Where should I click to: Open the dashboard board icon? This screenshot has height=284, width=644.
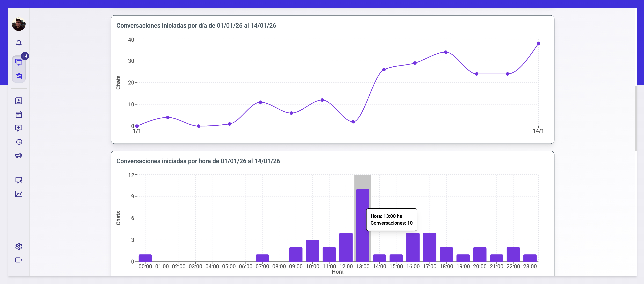(19, 76)
